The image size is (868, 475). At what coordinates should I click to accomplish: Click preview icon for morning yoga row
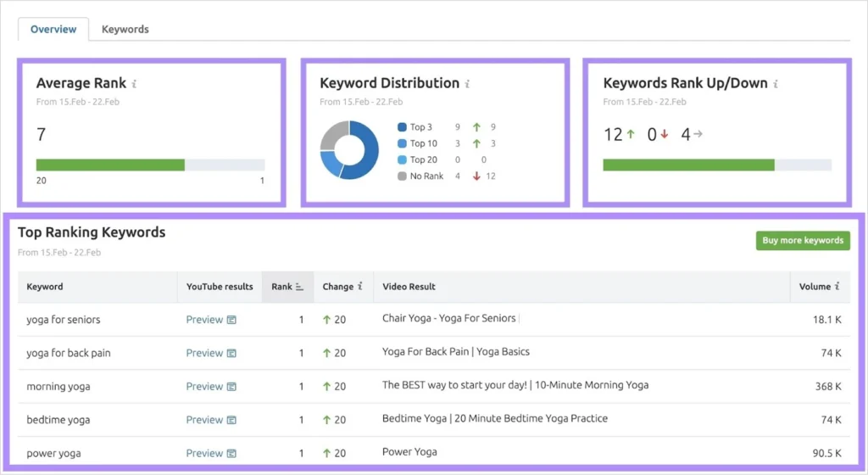(231, 387)
